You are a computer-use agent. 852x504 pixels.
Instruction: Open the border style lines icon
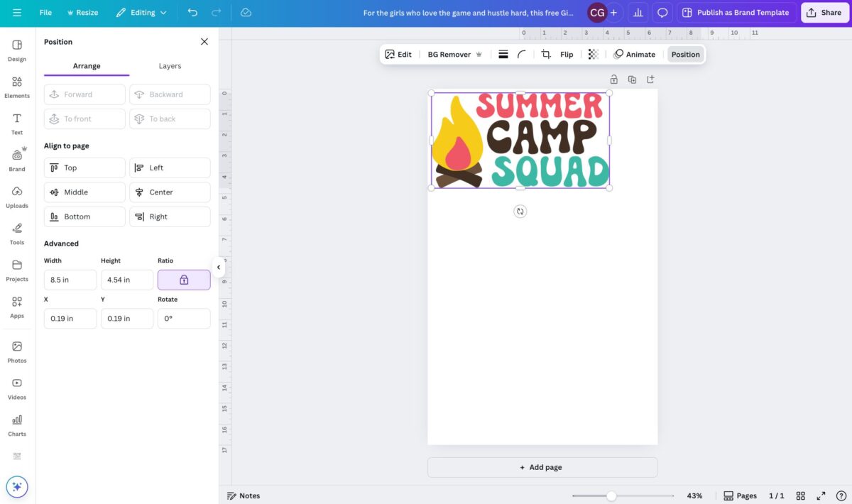[x=503, y=54]
